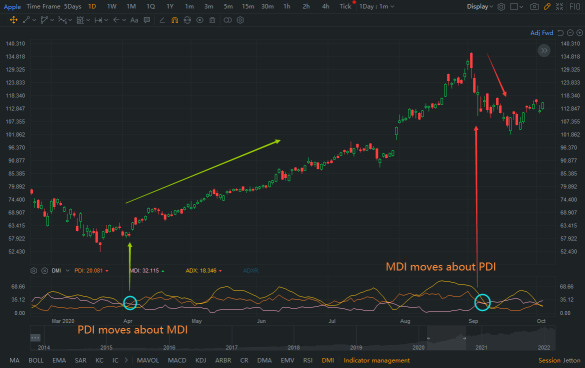Select the range measurement tool
The width and height of the screenshot is (585, 368).
[x=98, y=20]
